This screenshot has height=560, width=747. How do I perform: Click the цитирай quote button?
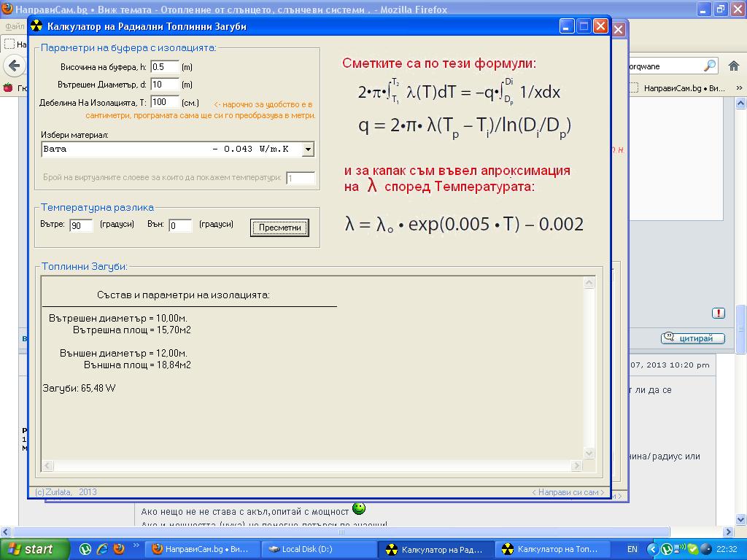[693, 338]
